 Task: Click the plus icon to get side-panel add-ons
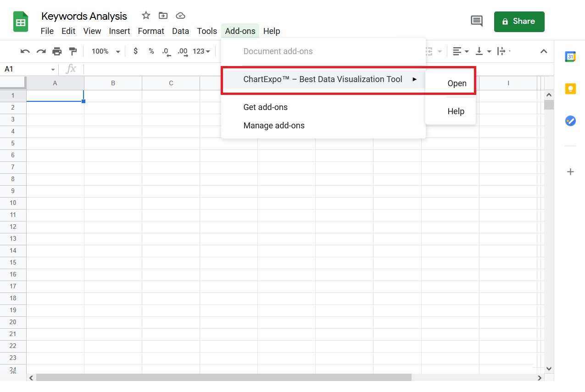click(570, 172)
